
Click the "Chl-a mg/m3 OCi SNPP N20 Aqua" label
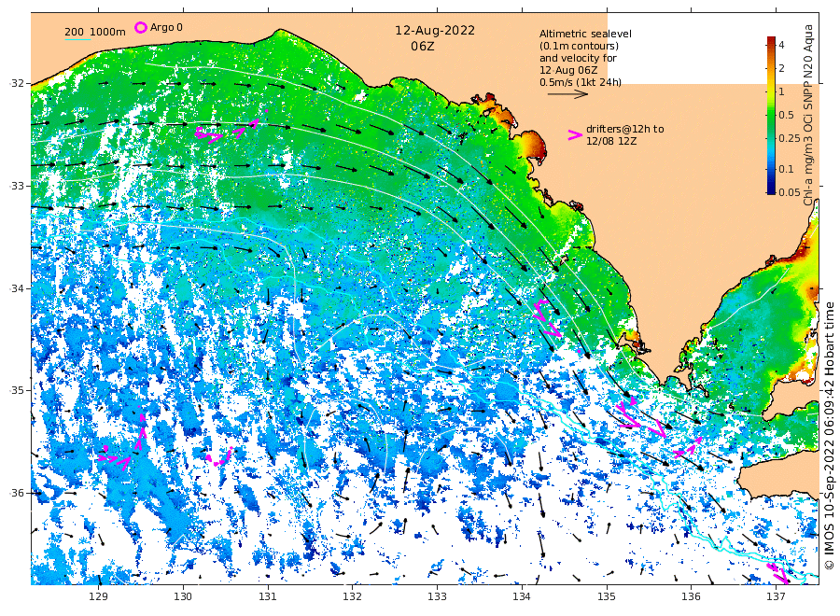tap(808, 115)
